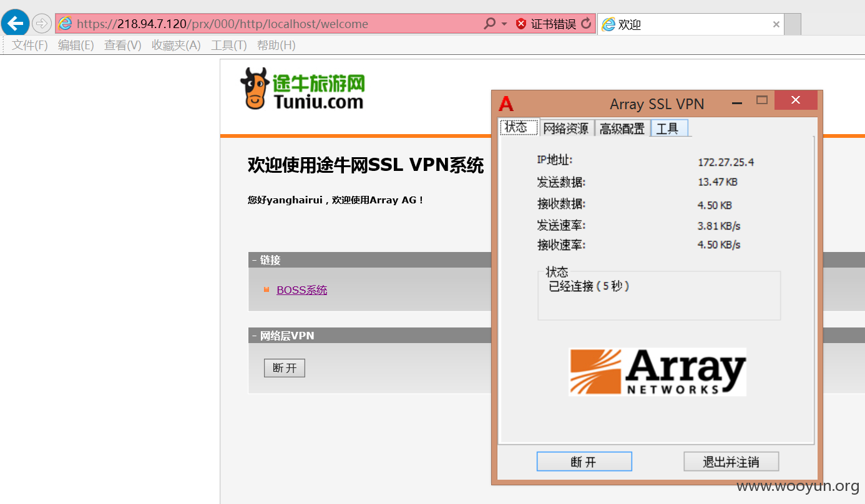Open the 文件(F) menu

coord(30,45)
